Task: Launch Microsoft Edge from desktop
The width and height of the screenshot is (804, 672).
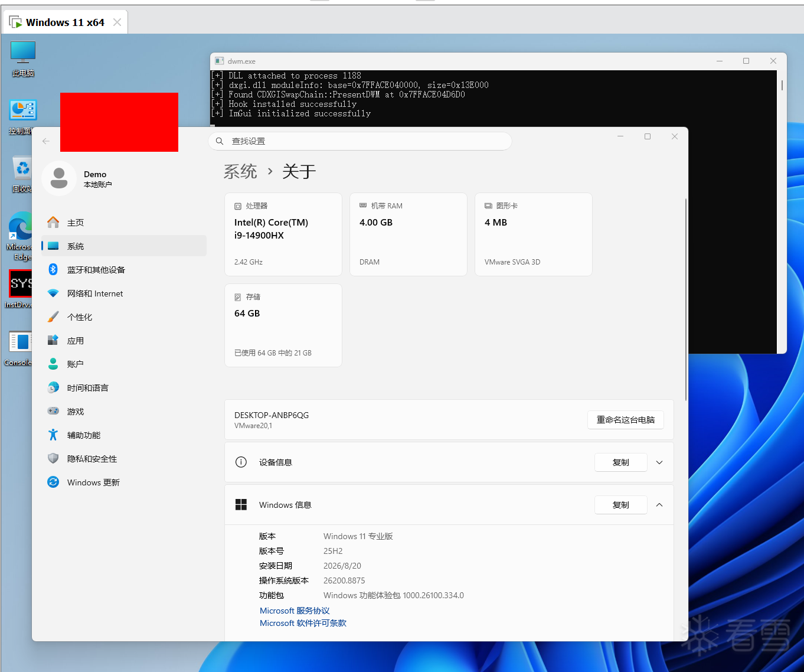Action: [19, 236]
